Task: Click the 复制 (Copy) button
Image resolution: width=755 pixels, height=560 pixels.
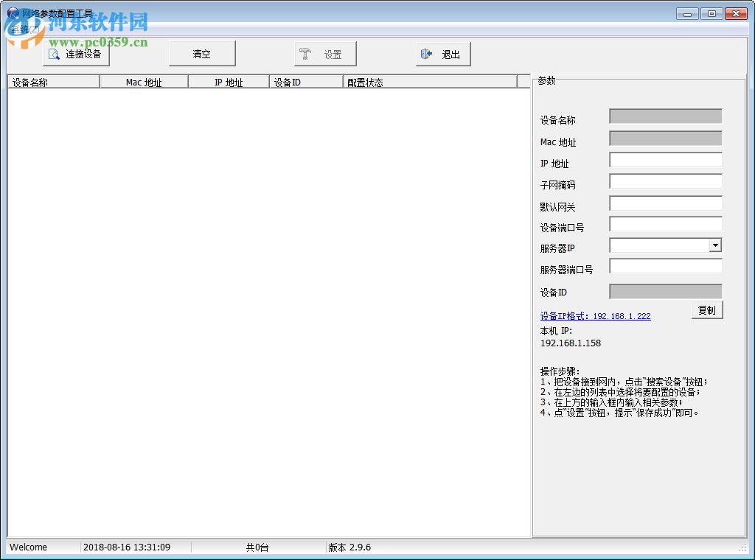Action: coord(706,310)
